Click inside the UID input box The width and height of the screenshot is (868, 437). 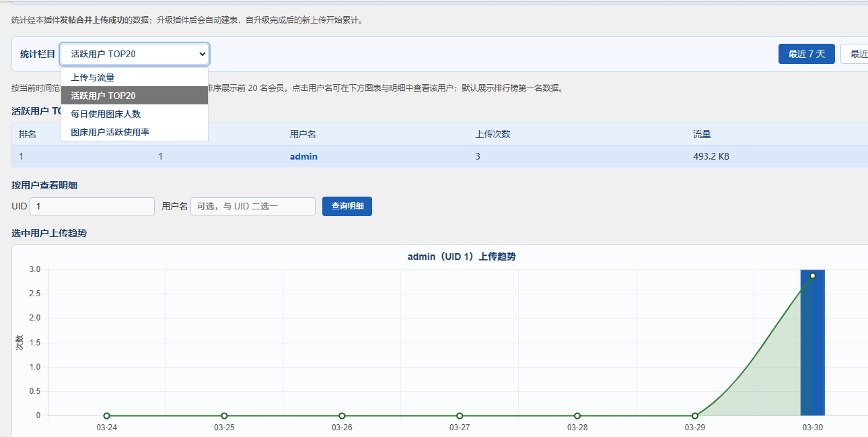[x=92, y=206]
